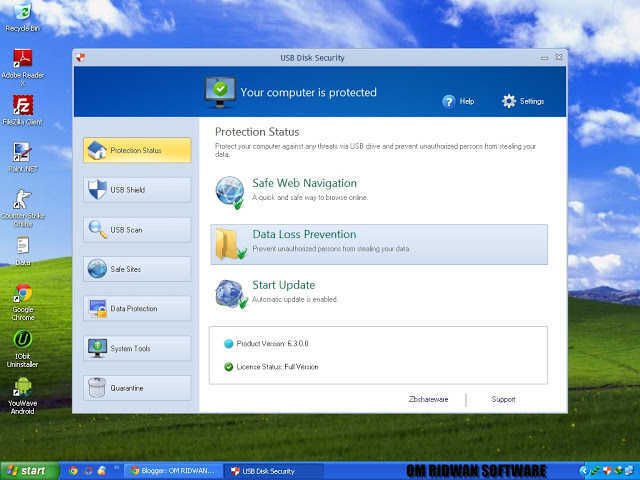
Task: Click the Help label in header
Action: tap(467, 101)
